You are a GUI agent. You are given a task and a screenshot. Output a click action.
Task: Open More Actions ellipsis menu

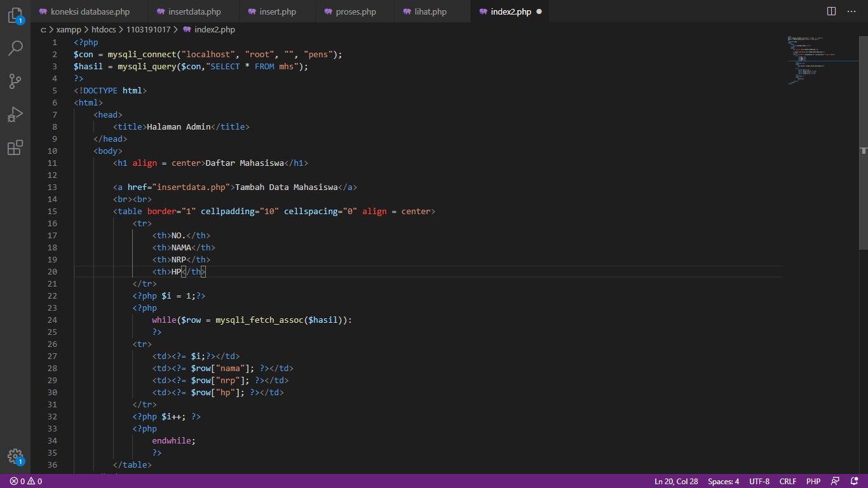click(851, 11)
